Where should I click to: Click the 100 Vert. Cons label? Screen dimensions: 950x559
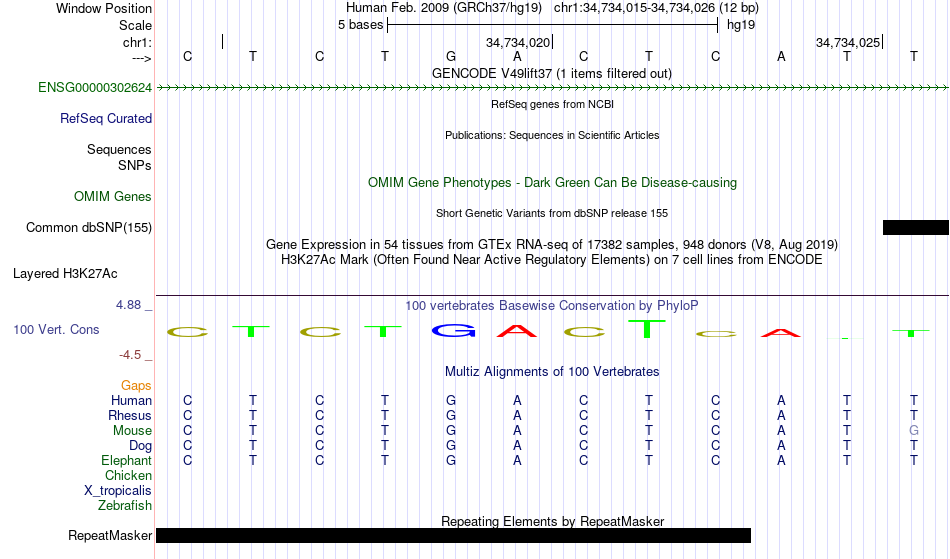pyautogui.click(x=56, y=329)
